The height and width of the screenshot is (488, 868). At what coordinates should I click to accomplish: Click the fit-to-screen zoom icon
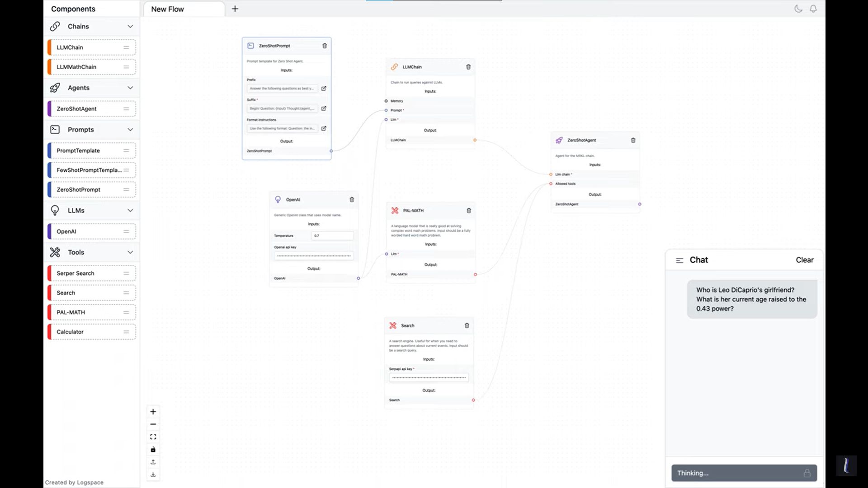[x=153, y=437]
